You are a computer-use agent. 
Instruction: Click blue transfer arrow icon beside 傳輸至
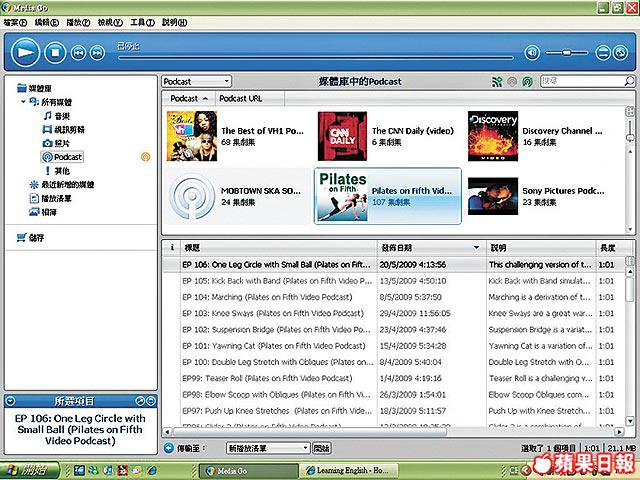coord(169,448)
